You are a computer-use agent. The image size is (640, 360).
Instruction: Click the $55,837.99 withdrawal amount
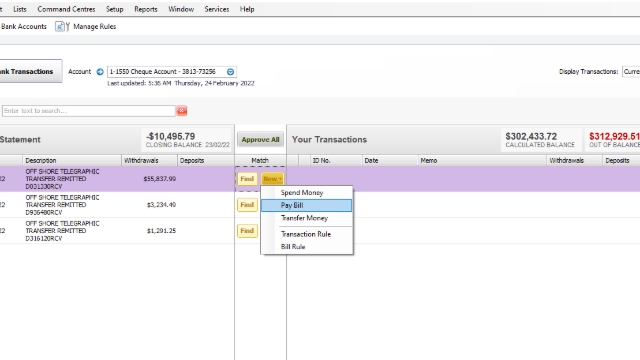160,179
